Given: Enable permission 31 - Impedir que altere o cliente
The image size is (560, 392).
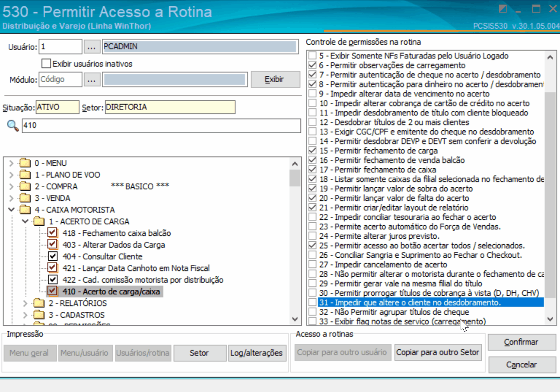Looking at the screenshot, I should tap(313, 303).
